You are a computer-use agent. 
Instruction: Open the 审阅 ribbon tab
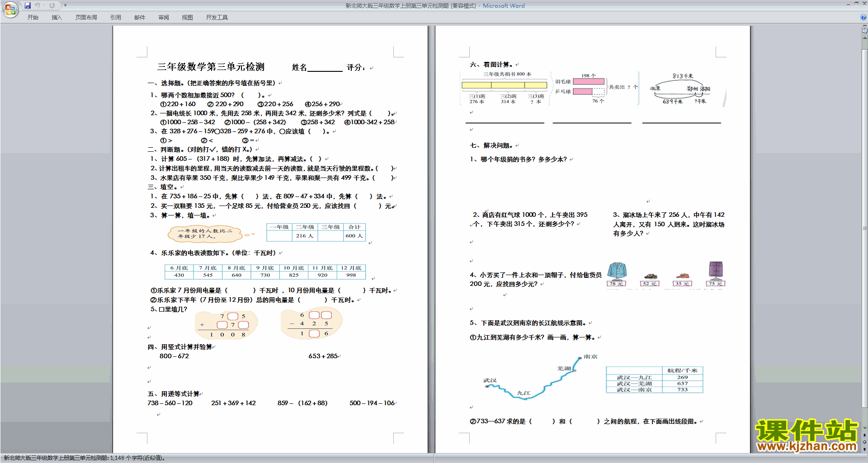click(164, 18)
